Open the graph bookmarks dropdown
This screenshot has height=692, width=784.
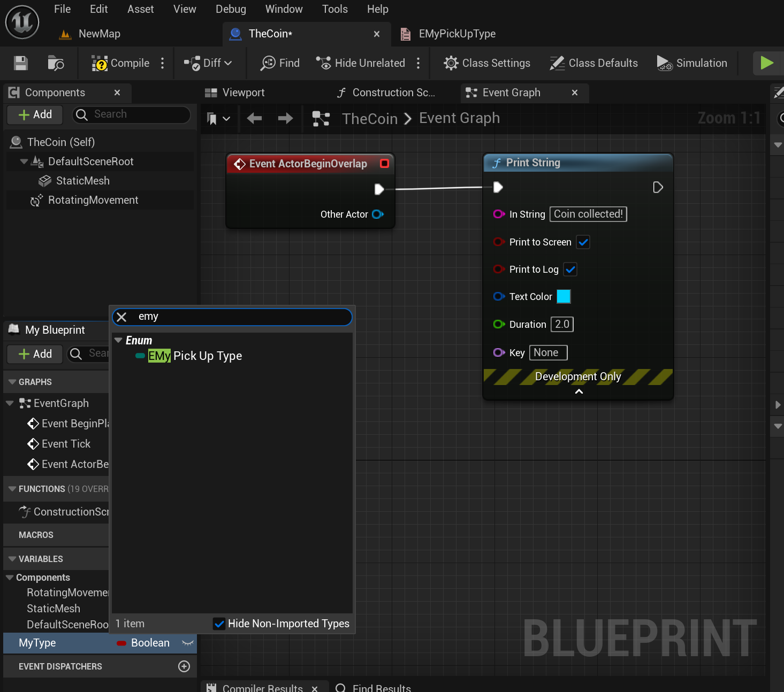[218, 118]
